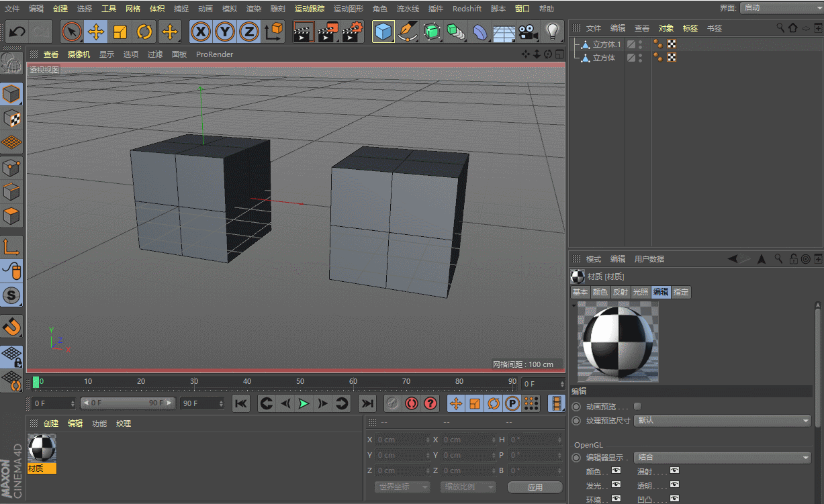Add a cube primitive from toolbar
This screenshot has width=824, height=504.
[383, 32]
